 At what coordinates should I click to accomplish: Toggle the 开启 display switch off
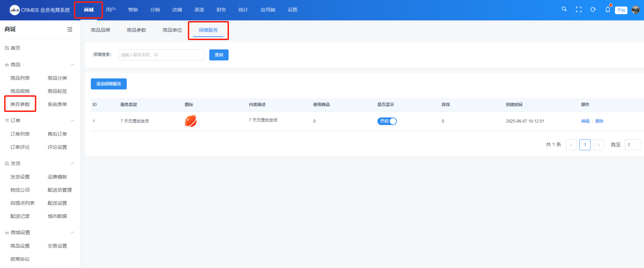[387, 121]
